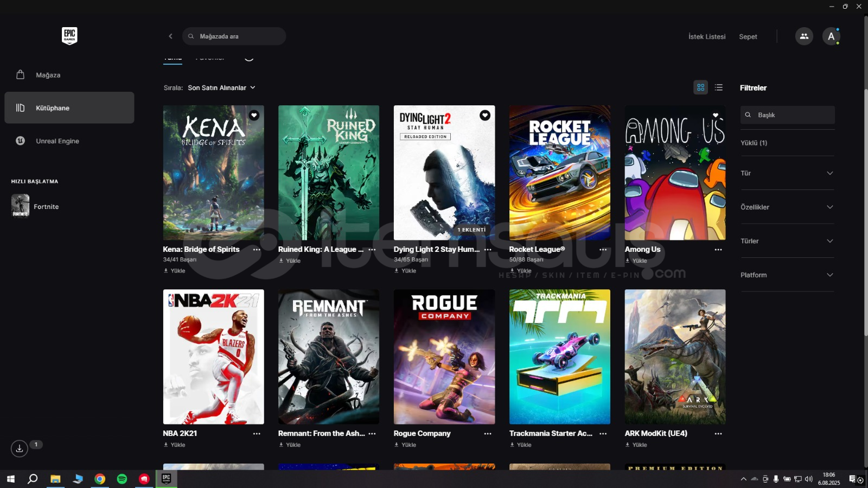
Task: Toggle favorite heart on Among Us cover
Action: click(x=716, y=115)
